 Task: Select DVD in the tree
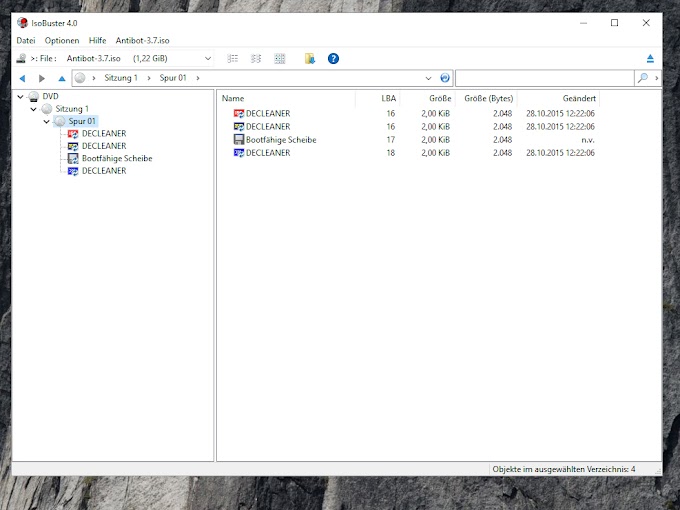point(50,96)
